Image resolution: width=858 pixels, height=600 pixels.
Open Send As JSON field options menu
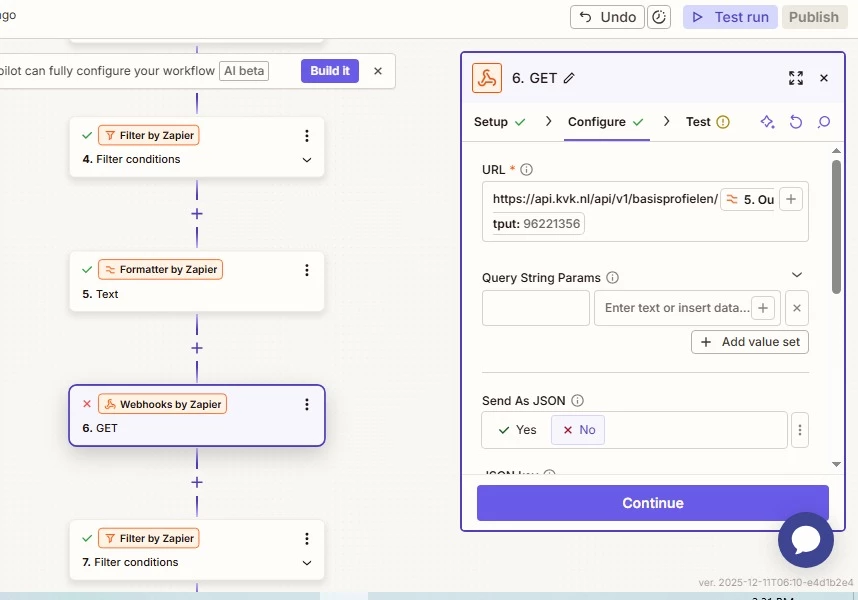click(799, 430)
